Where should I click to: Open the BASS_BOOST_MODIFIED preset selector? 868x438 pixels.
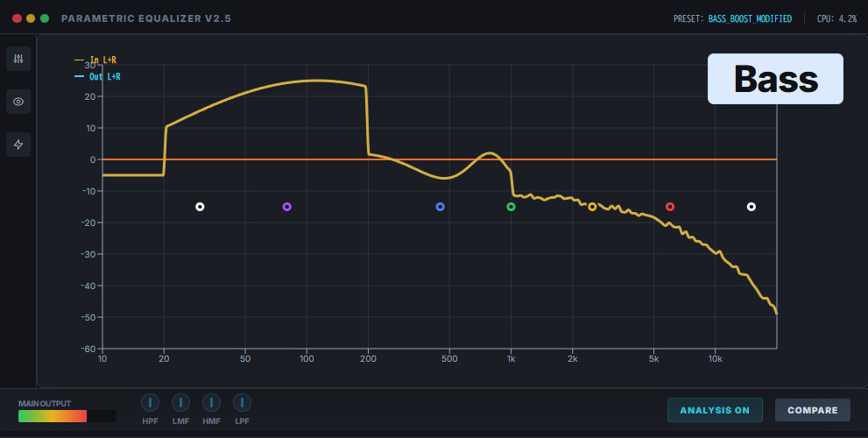pos(749,18)
